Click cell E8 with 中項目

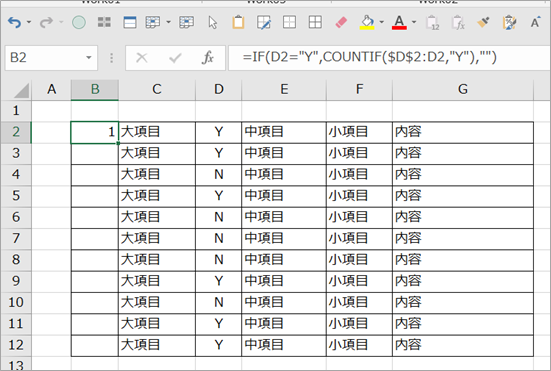284,260
